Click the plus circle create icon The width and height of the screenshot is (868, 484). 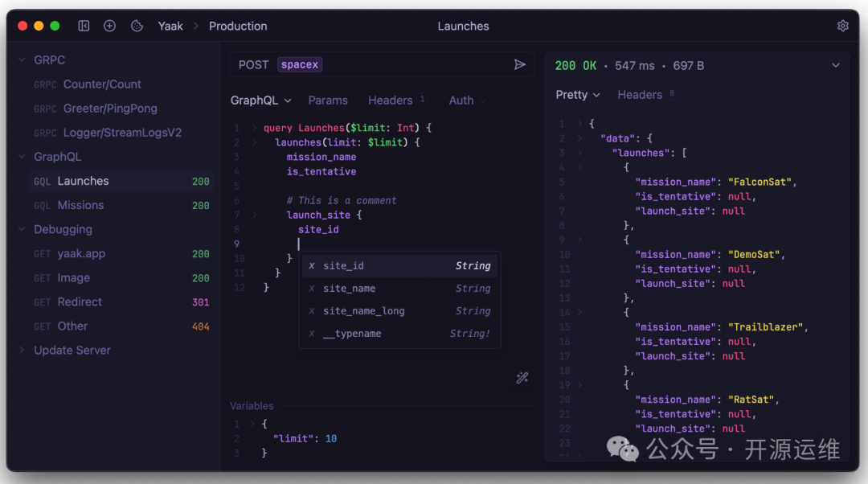(x=110, y=26)
